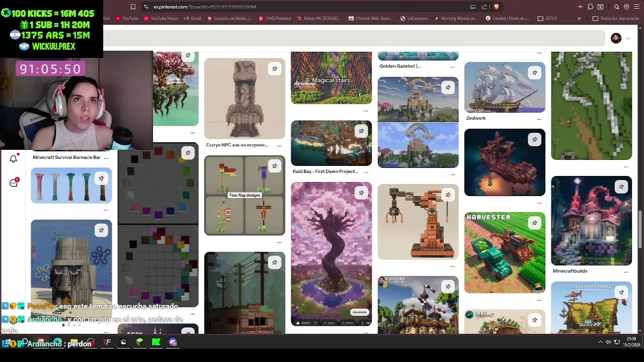Click the Pinterest search field
Viewport: 644px width, 362px height.
[354, 38]
